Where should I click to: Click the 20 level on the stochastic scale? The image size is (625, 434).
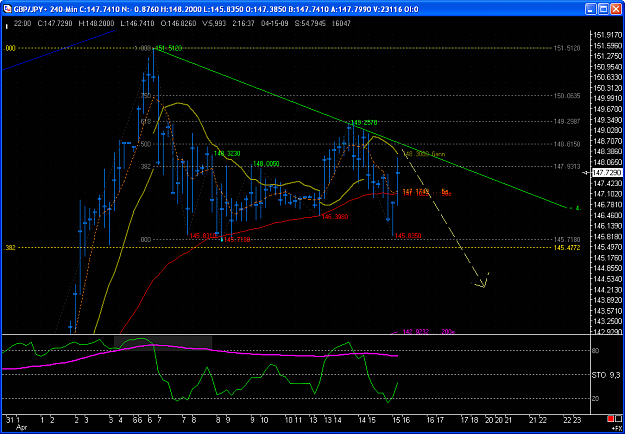coord(596,399)
